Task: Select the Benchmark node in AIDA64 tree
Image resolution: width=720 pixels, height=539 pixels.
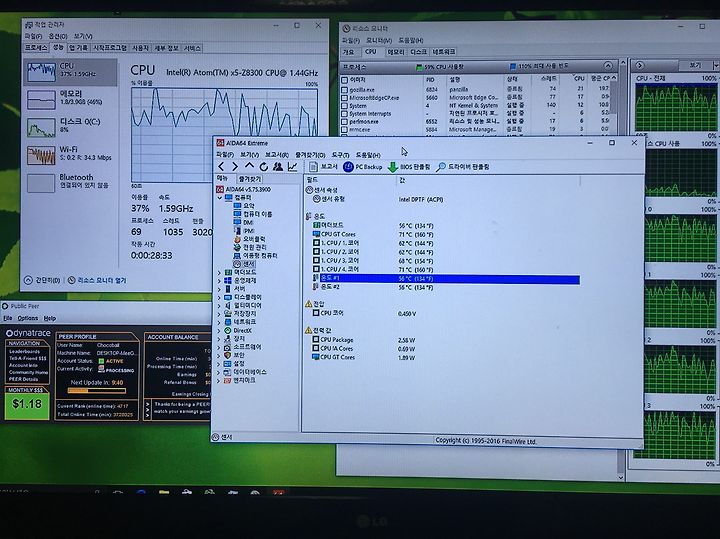Action: pos(239,381)
